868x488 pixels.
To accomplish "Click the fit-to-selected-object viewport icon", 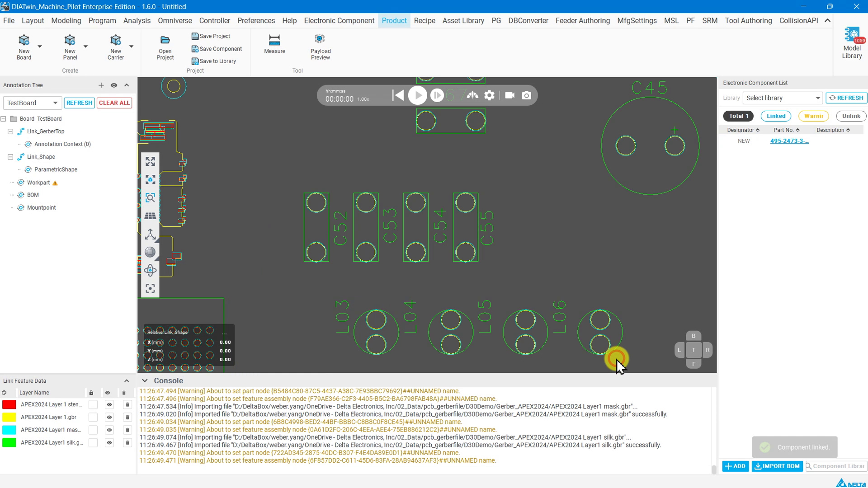I will pos(150,180).
